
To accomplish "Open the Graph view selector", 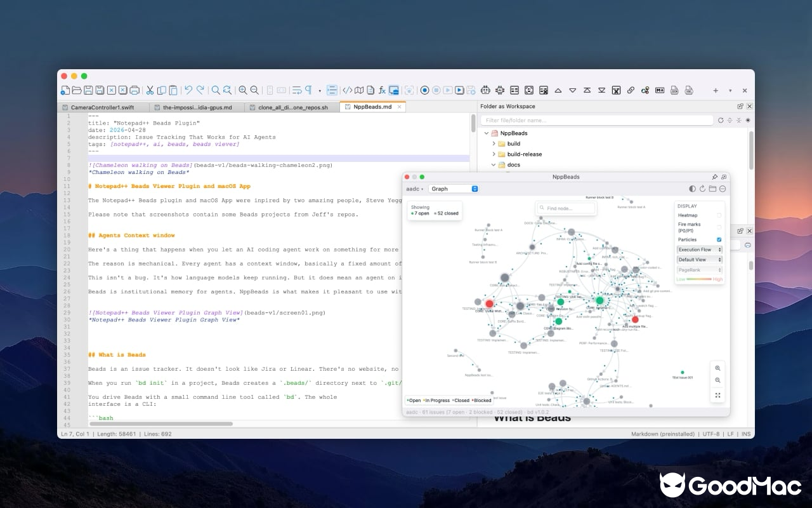I will point(454,189).
